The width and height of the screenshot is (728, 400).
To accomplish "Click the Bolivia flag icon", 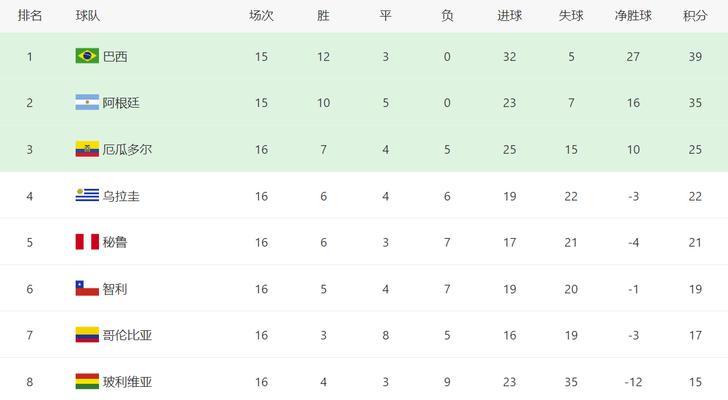I will [87, 381].
